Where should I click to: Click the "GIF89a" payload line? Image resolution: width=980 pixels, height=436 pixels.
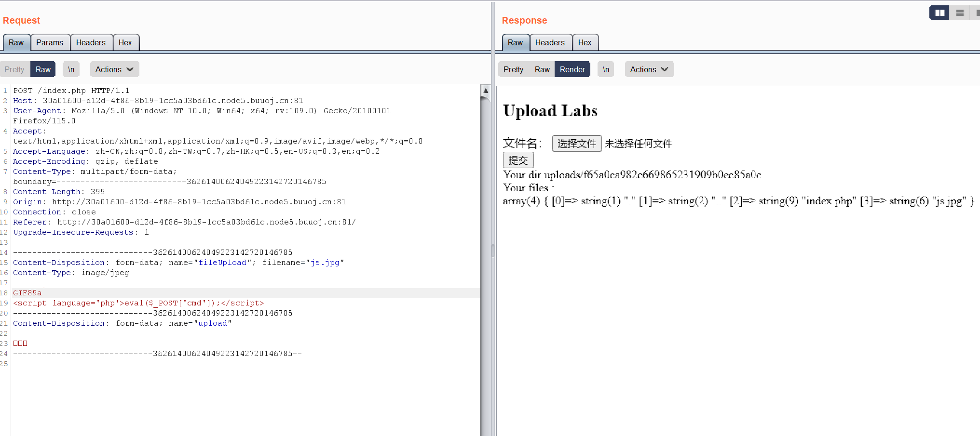[27, 293]
